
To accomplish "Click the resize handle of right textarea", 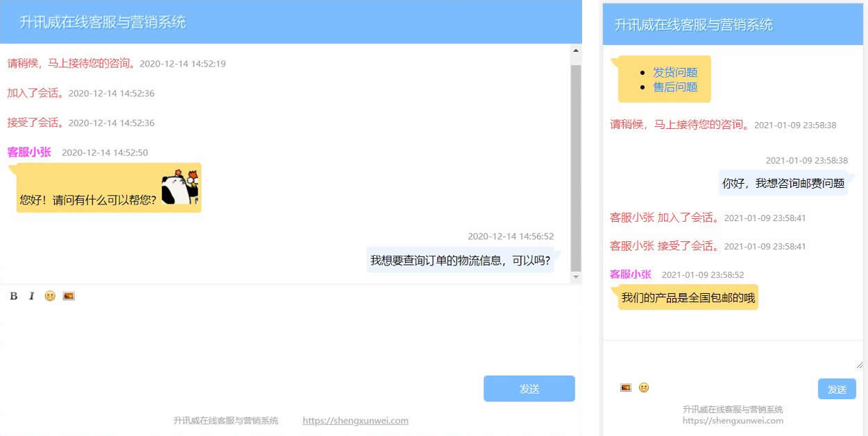I will [x=859, y=365].
